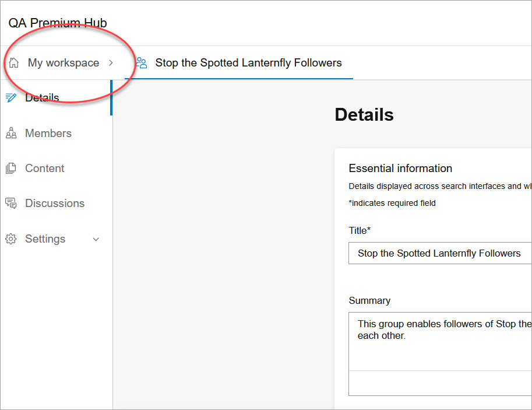Expand the Settings menu chevron
The height and width of the screenshot is (410, 532).
coord(96,239)
